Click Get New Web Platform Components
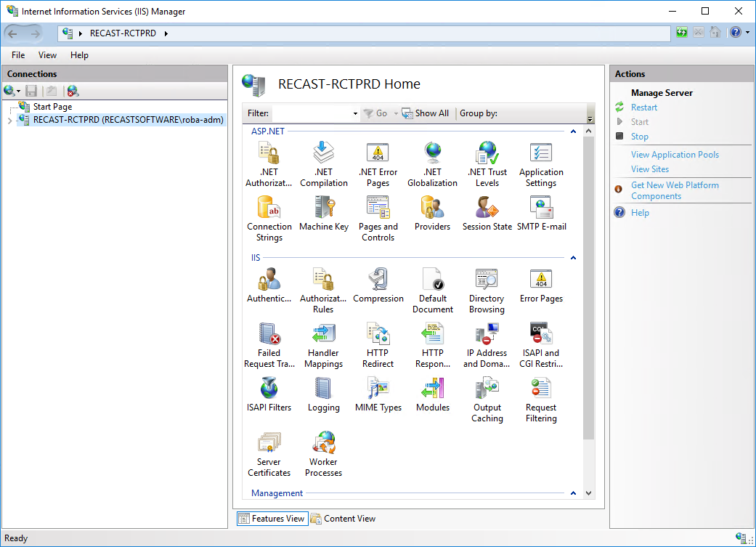Viewport: 756px width, 547px height. point(675,190)
